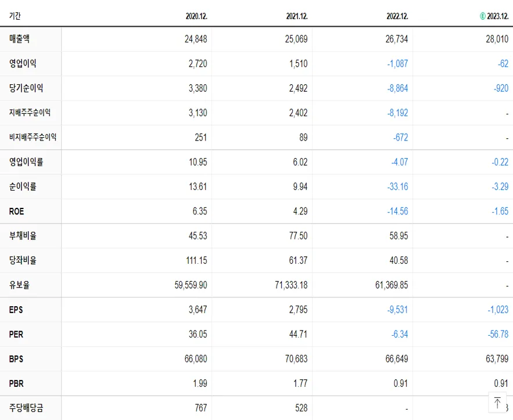Click the 기간 header label
The width and height of the screenshot is (513, 420).
point(15,16)
